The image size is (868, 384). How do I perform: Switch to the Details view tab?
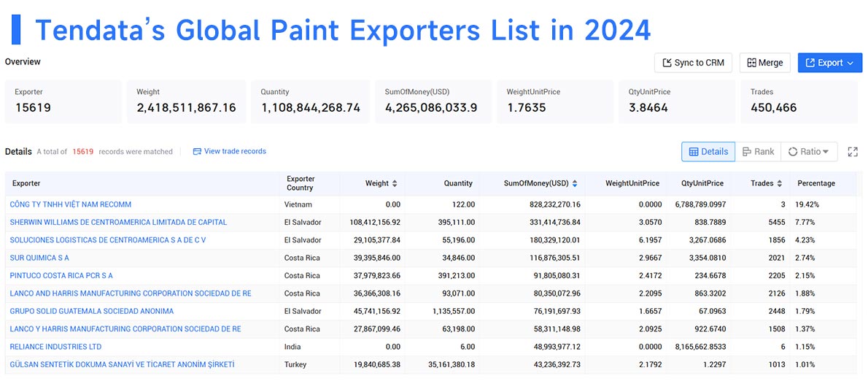708,152
